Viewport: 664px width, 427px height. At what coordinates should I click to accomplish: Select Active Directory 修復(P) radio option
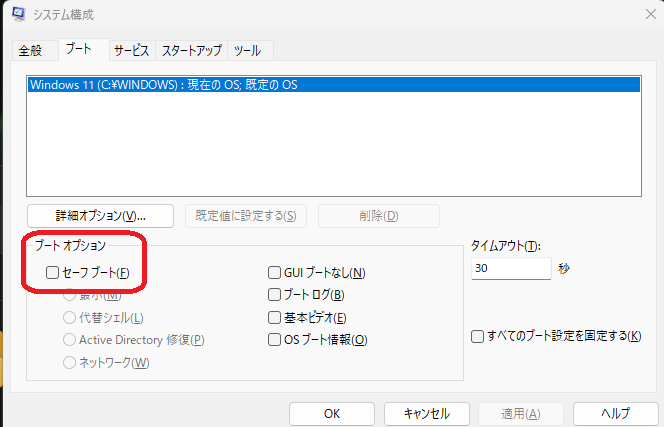click(69, 340)
